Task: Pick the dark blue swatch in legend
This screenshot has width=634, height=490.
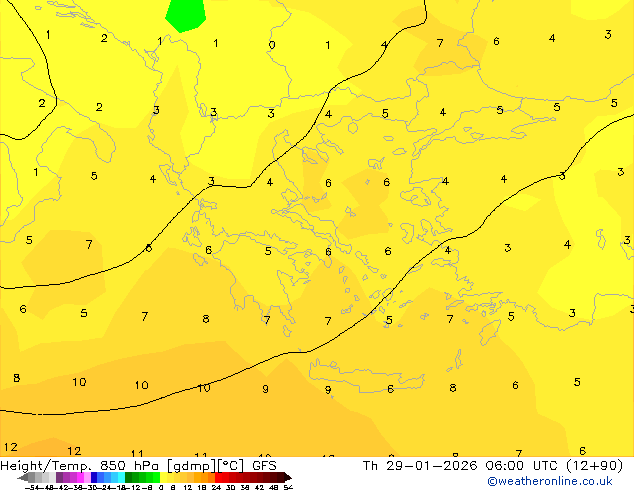Action: pyautogui.click(x=94, y=477)
